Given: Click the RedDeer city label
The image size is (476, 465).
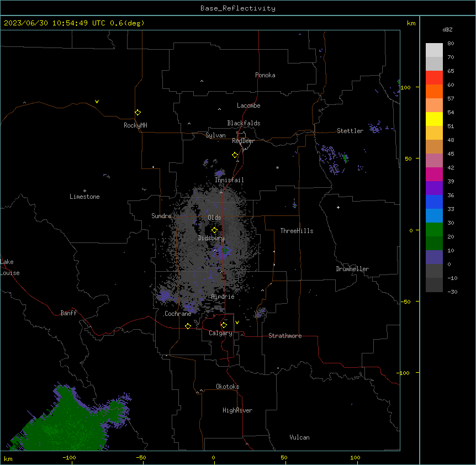Looking at the screenshot, I should [x=244, y=141].
